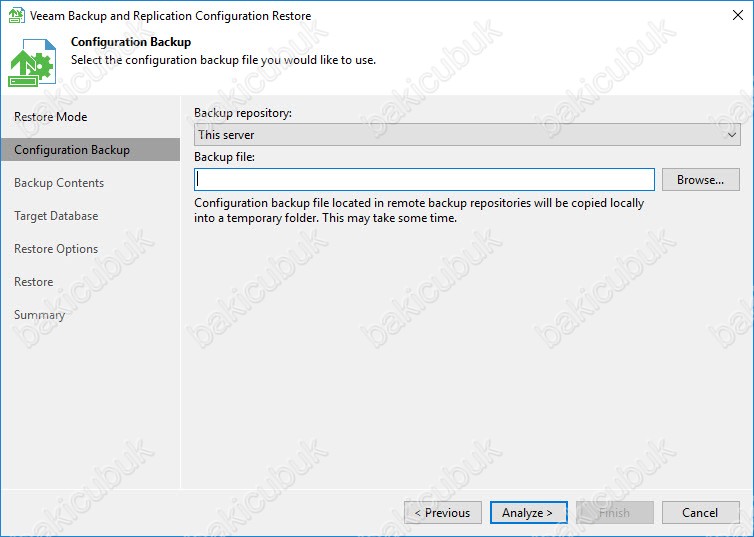
Task: Click the 'Backup repository:' label
Action: 243,113
